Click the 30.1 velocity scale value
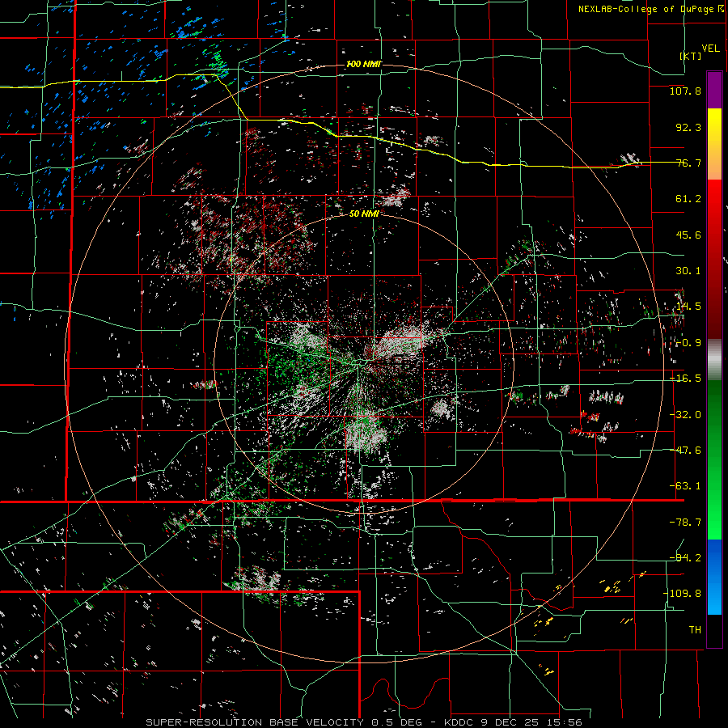The image size is (728, 728). (688, 271)
